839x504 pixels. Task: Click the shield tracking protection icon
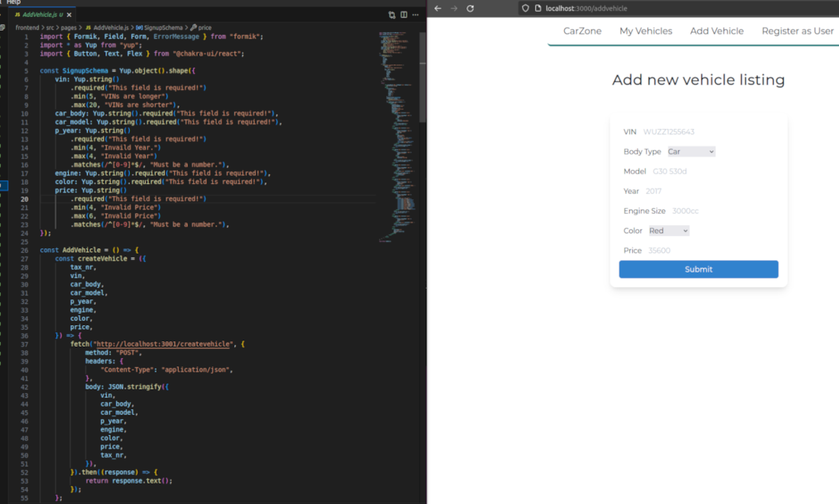click(x=526, y=8)
